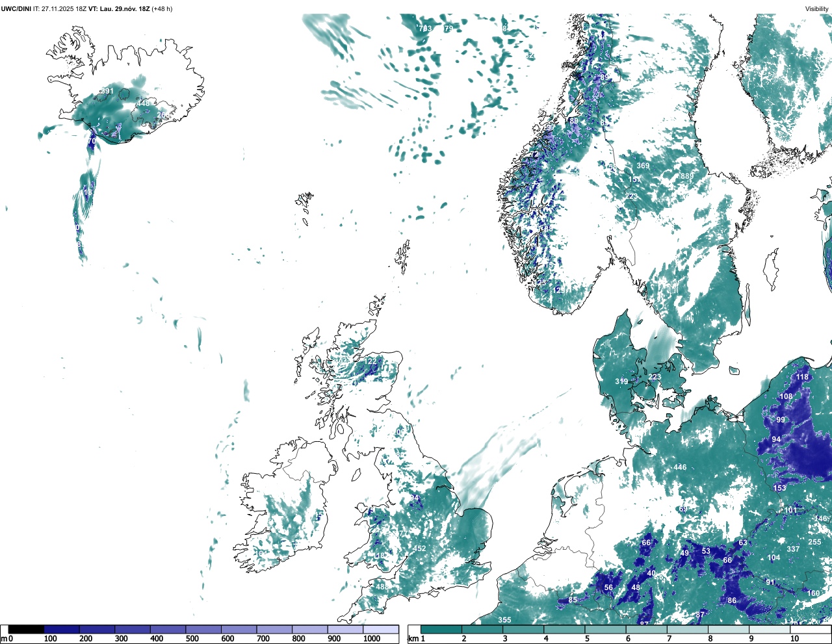Select the 5–6 km legend color segment
This screenshot has width=832, height=644.
pos(606,629)
